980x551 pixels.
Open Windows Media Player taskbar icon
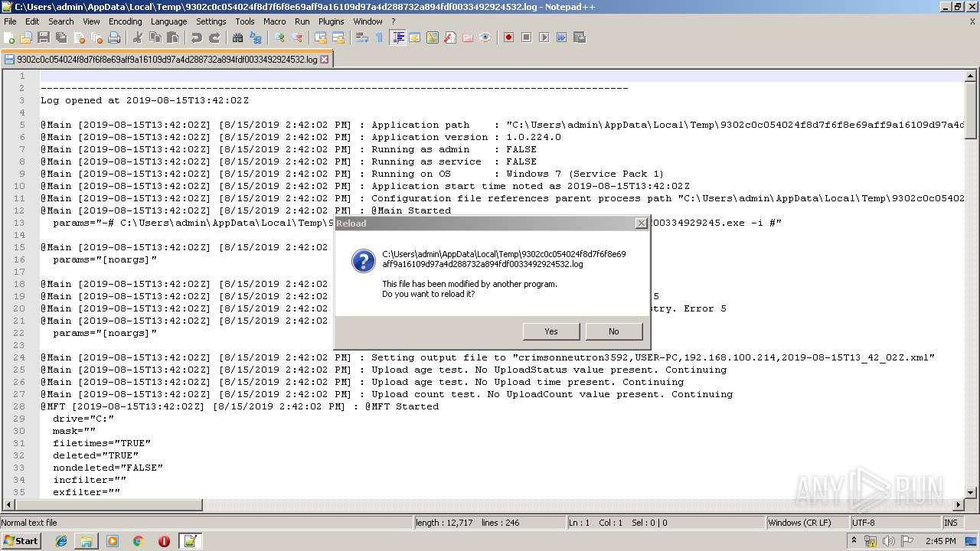coord(113,541)
